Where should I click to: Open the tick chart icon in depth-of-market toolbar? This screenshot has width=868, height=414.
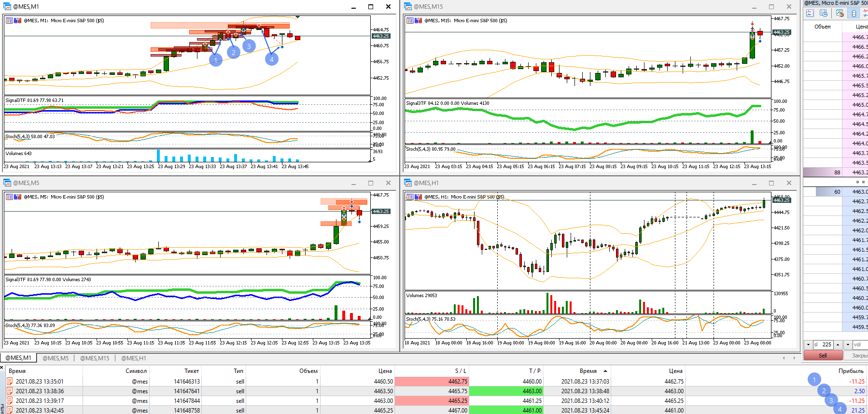pyautogui.click(x=810, y=14)
